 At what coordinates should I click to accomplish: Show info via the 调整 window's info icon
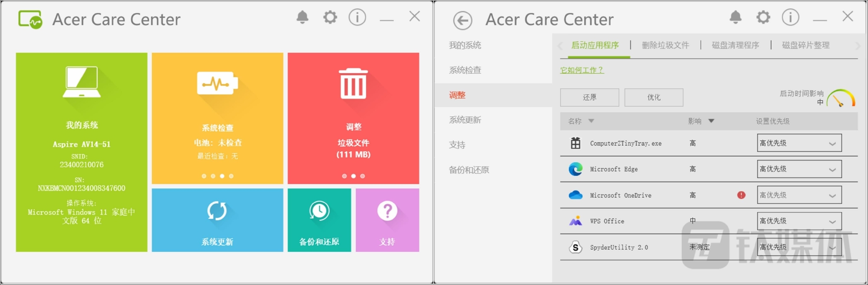pyautogui.click(x=790, y=17)
